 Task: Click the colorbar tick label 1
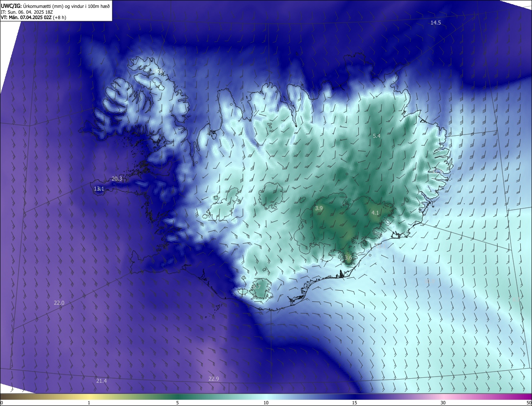click(x=89, y=403)
